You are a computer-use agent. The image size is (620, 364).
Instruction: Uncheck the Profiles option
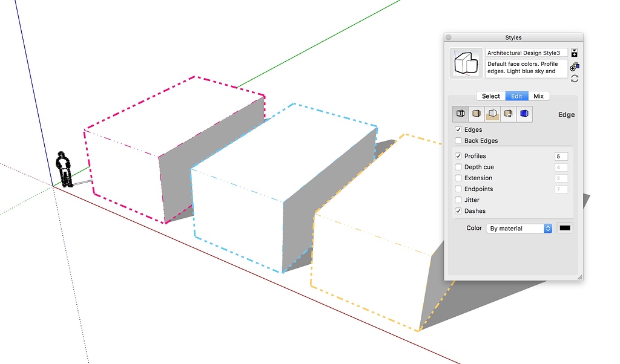pos(458,155)
